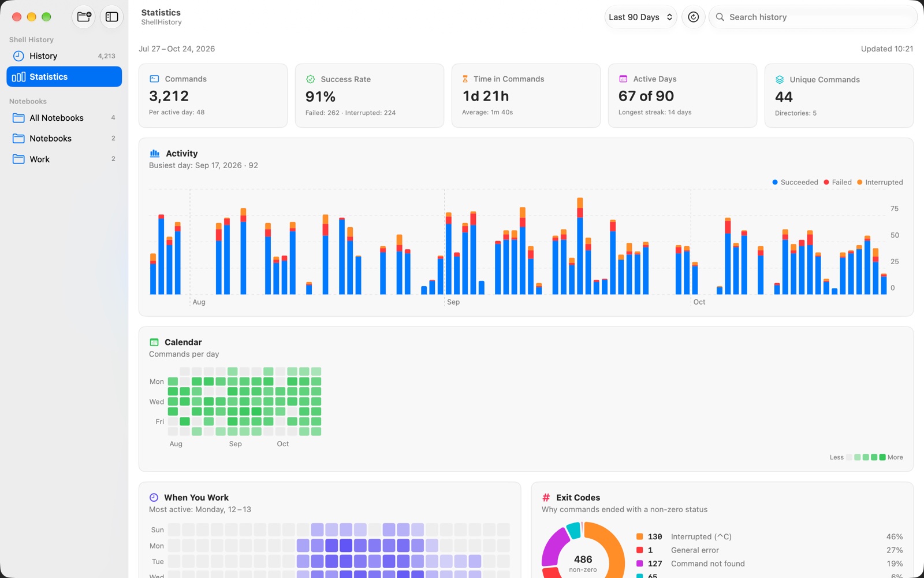
Task: Click the Unique Commands 44 card
Action: [839, 95]
